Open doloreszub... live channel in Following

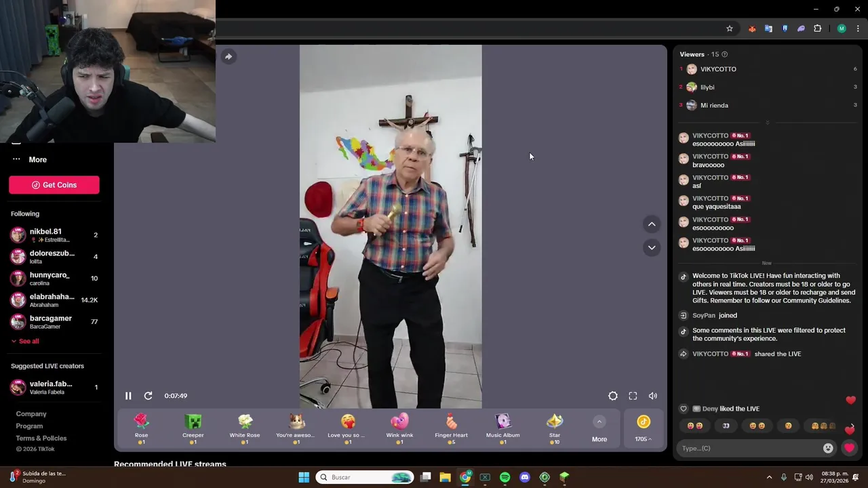(x=54, y=257)
